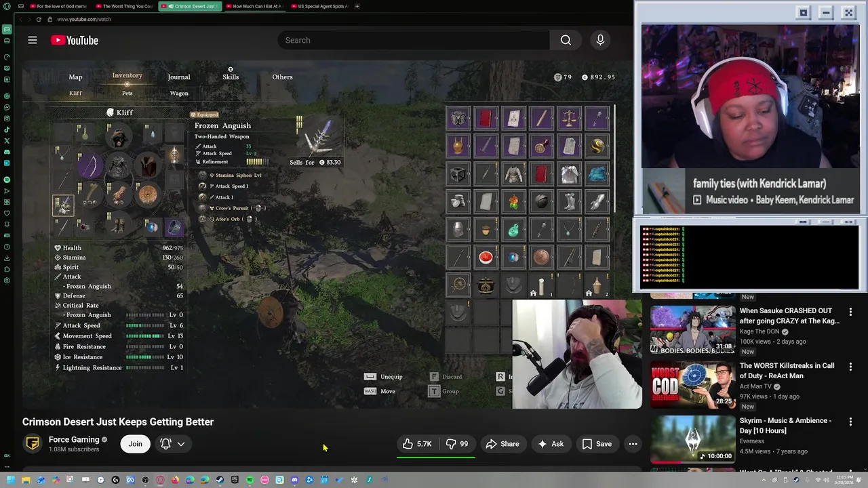The width and height of the screenshot is (868, 488).
Task: Click the square button on webcam overlay window
Action: pyautogui.click(x=804, y=12)
